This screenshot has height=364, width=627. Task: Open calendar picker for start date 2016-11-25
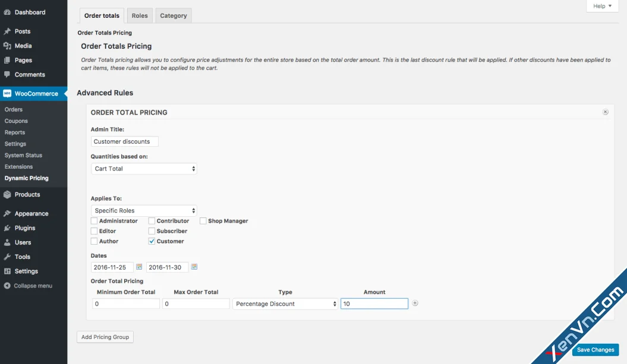[x=139, y=267]
